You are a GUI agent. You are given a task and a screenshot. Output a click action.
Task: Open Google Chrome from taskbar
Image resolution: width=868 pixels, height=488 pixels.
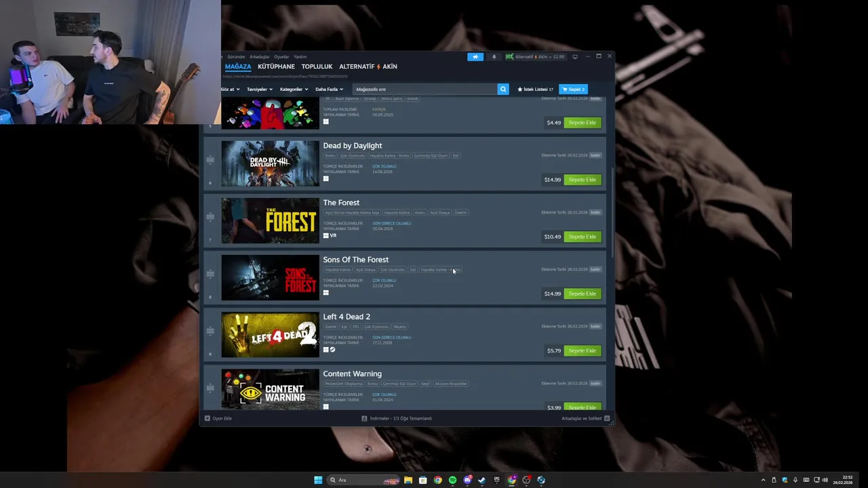click(x=437, y=480)
